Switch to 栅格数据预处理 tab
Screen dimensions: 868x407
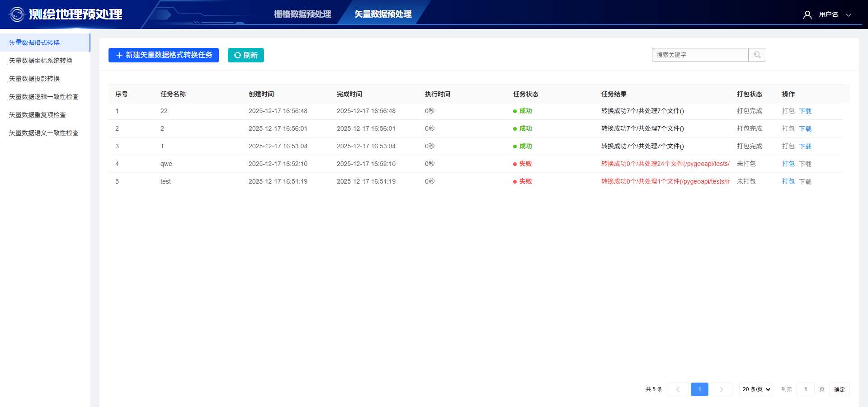(x=302, y=14)
